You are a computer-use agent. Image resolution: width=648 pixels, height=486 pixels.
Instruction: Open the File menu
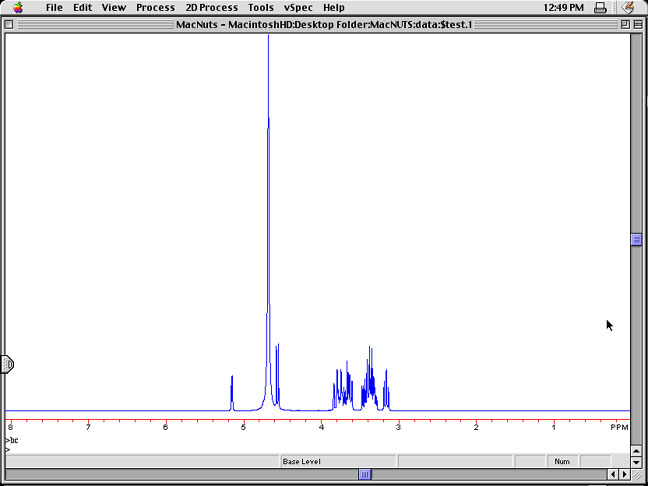[x=54, y=7]
